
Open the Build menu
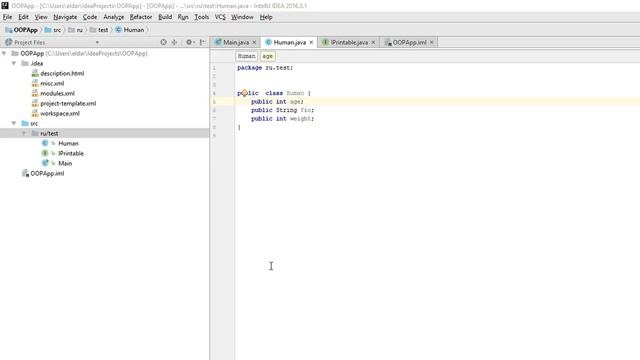[165, 17]
